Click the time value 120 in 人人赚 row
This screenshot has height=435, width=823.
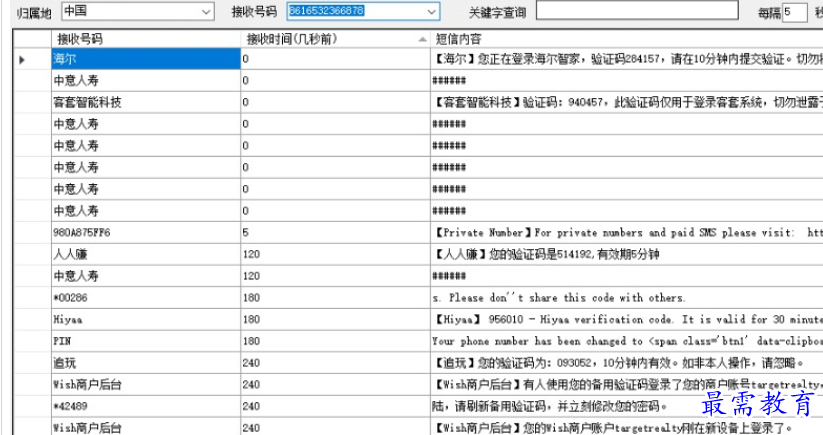(335, 254)
